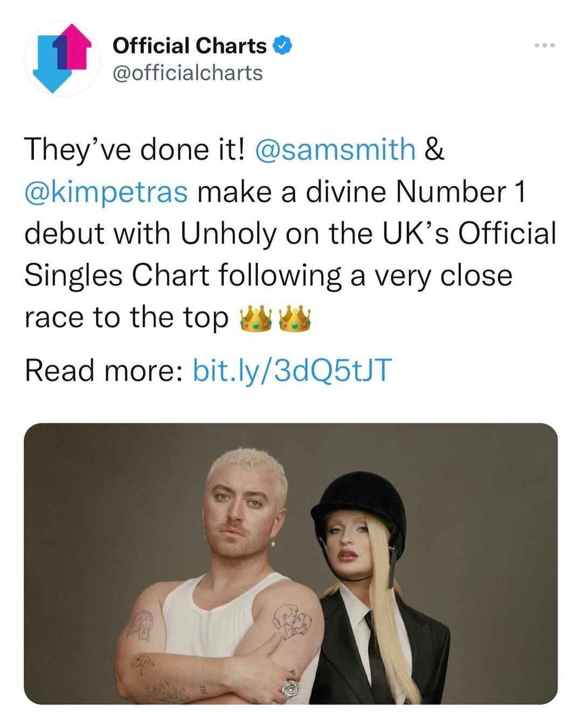Click the upper arm tattoo of two faces

(290, 620)
